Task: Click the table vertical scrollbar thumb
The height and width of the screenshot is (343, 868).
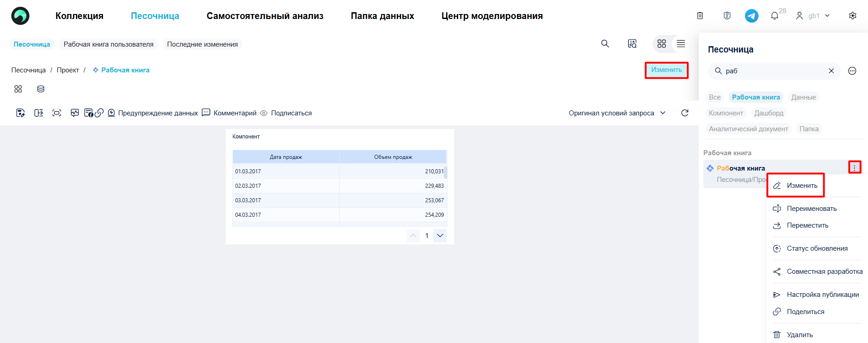Action: click(446, 173)
